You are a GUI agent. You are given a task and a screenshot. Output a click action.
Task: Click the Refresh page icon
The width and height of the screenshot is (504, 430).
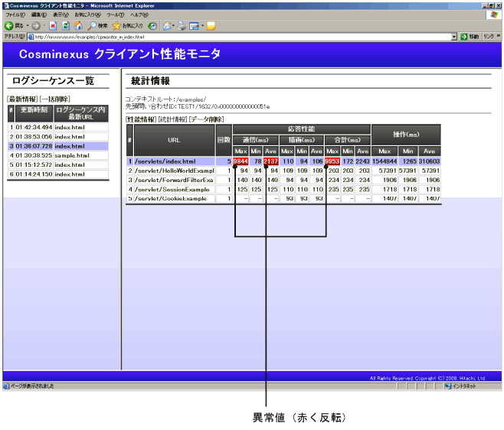pyautogui.click(x=66, y=26)
